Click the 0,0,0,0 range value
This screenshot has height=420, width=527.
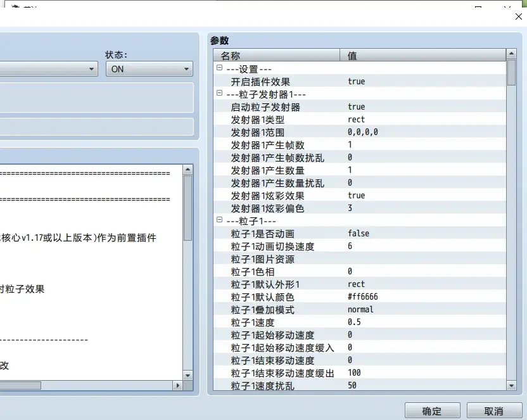pyautogui.click(x=363, y=132)
